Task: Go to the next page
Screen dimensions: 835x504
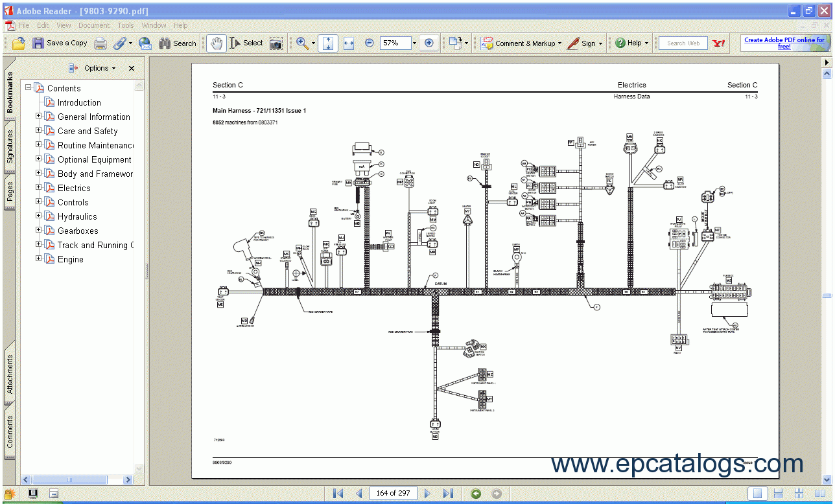Action: [x=427, y=494]
